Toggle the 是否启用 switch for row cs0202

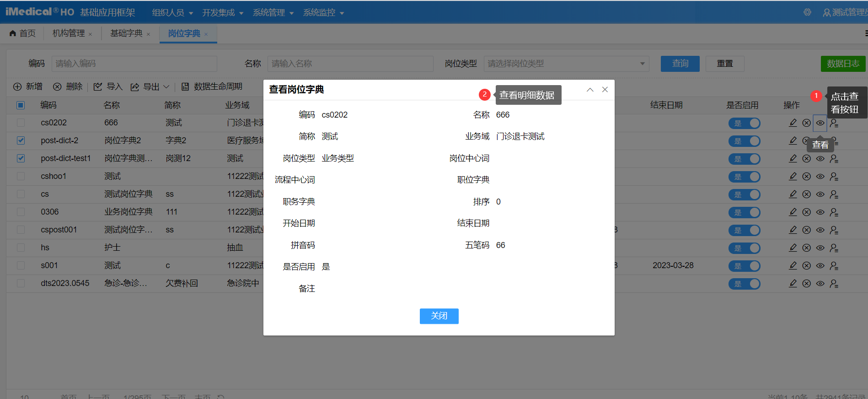(744, 123)
